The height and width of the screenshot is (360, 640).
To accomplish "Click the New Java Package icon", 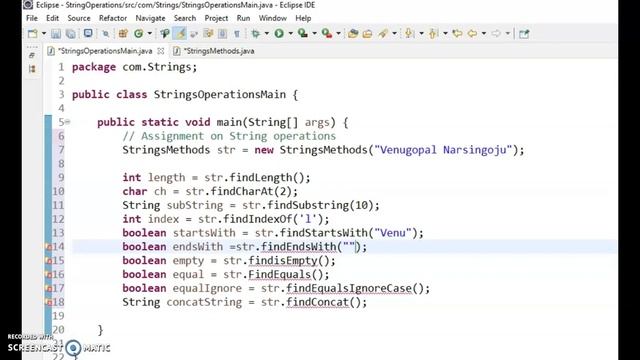I will click(x=123, y=33).
